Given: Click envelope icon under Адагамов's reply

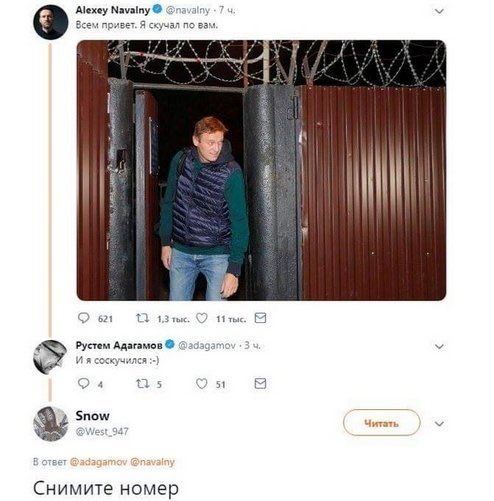Looking at the screenshot, I should coord(260,384).
